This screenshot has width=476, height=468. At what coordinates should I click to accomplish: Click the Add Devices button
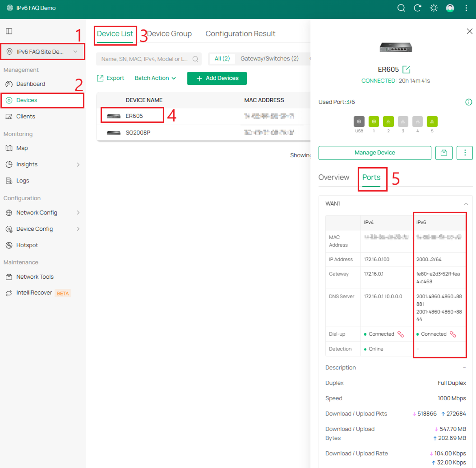(x=217, y=78)
